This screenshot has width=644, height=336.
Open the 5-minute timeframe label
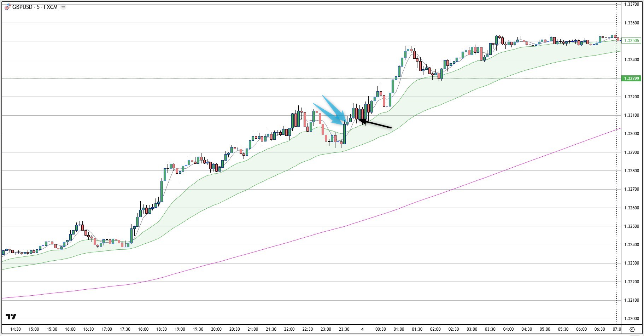pos(37,6)
